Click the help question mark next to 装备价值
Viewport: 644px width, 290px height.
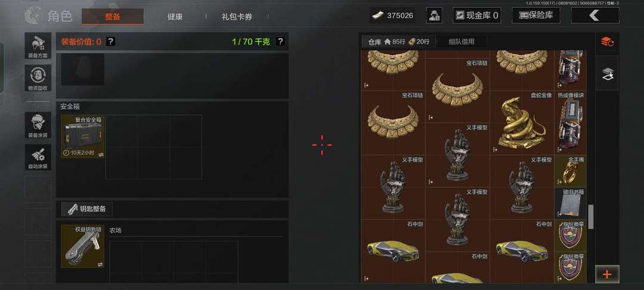coord(110,42)
